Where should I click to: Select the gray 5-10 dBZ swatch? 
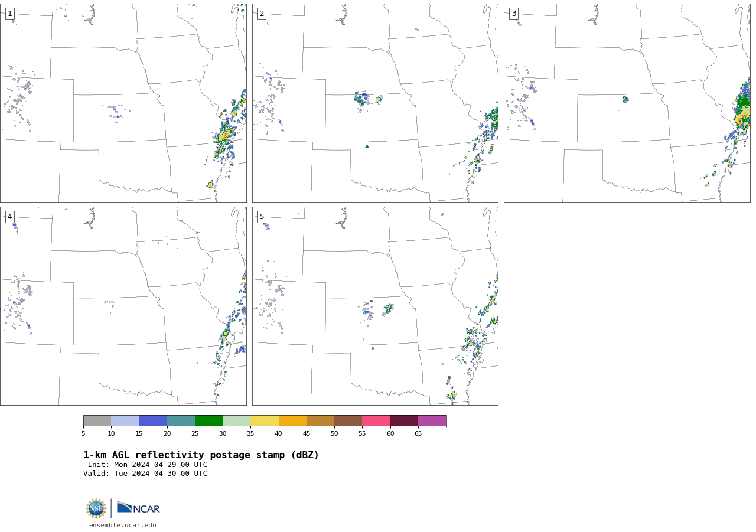[97, 420]
